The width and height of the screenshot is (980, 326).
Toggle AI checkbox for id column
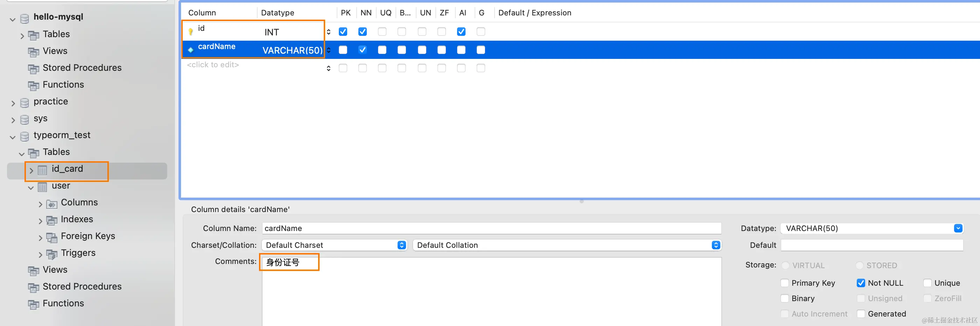pyautogui.click(x=461, y=32)
